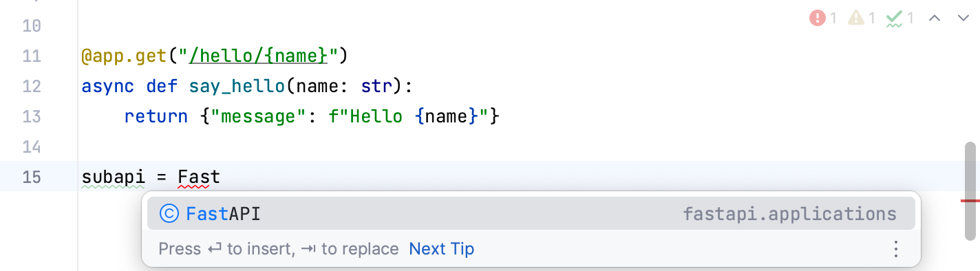Select the FastAPI completion suggestion
Viewport: 980px width, 271px height.
point(531,214)
